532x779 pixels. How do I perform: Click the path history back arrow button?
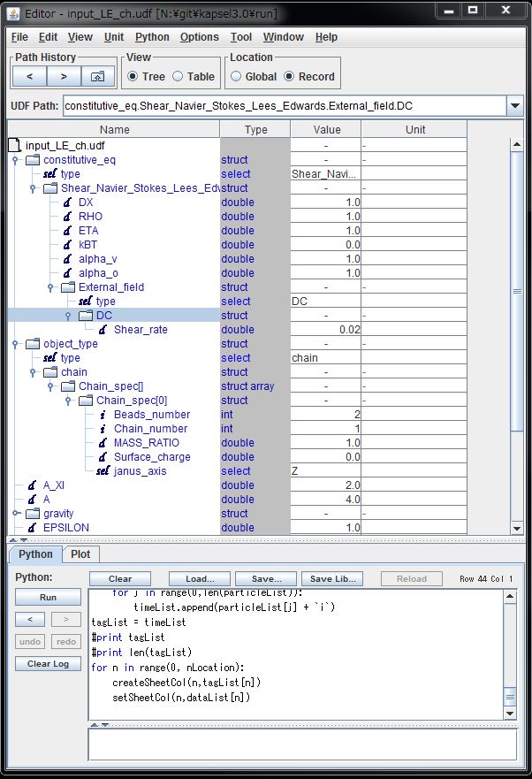point(29,77)
